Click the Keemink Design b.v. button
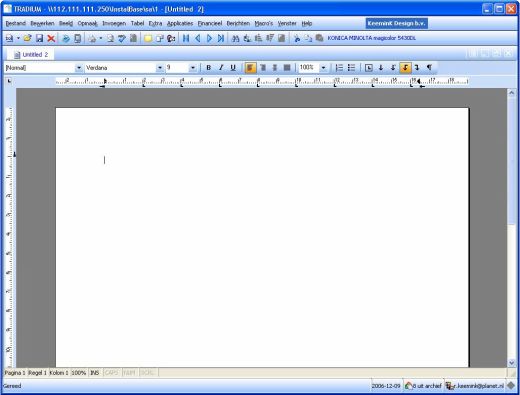Screen dimensions: 520x395 (397, 23)
